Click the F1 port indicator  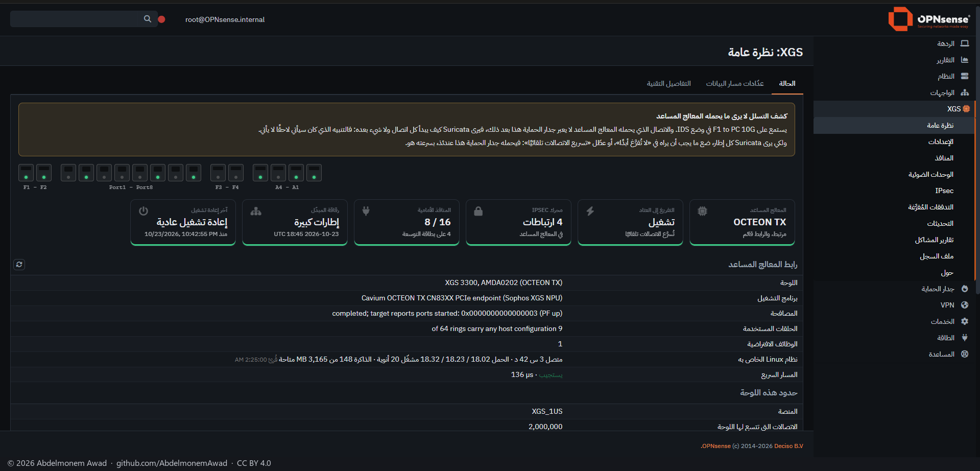(x=26, y=173)
